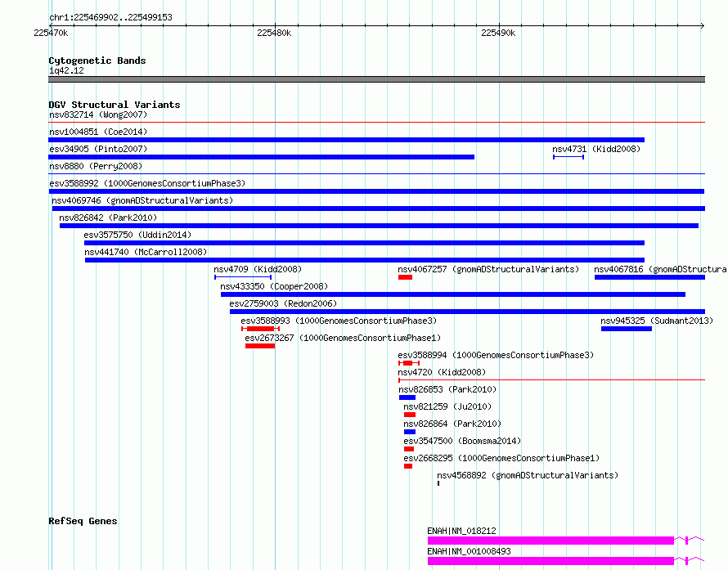This screenshot has width=728, height=570.
Task: Click esv3547500 (Boomsma2014) variant label
Action: pyautogui.click(x=462, y=441)
